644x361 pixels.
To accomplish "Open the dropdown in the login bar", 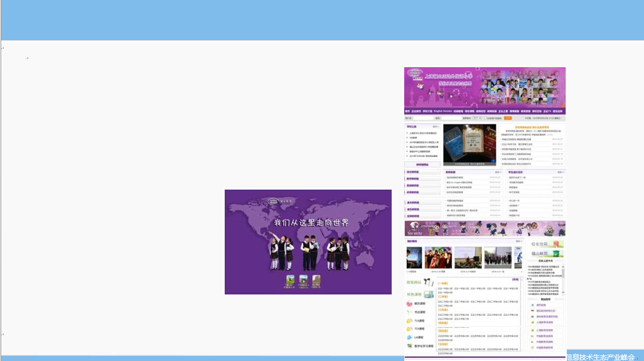I will tap(477, 118).
